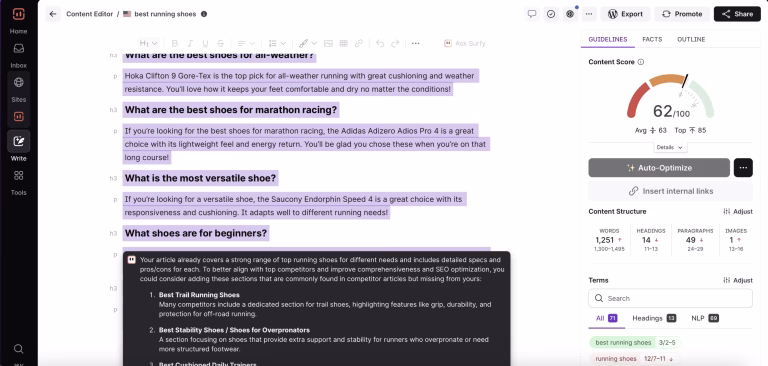
Task: Click 'best running shoes' document title
Action: [165, 14]
